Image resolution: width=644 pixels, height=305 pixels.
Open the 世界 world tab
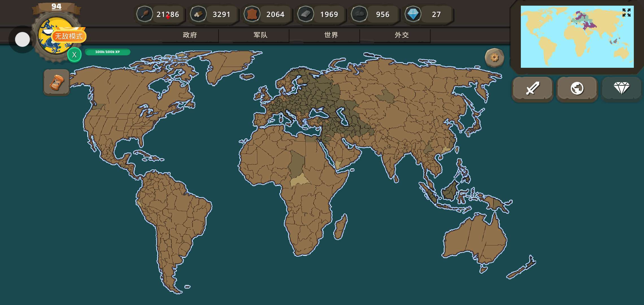(331, 35)
